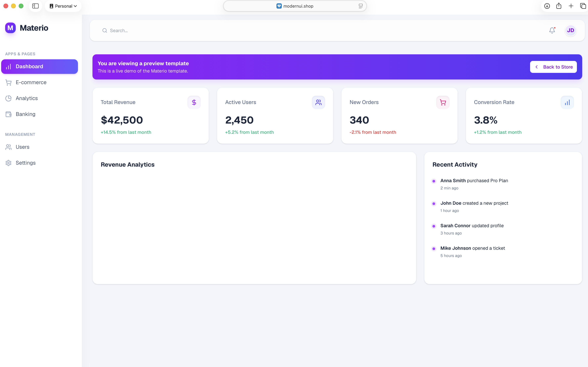Click the Materio M logo icon
Screen dimensions: 588x367
point(10,28)
